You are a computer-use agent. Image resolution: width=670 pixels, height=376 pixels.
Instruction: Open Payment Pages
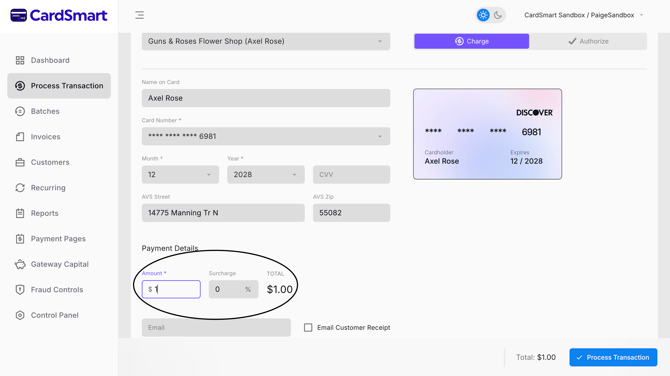click(x=59, y=239)
